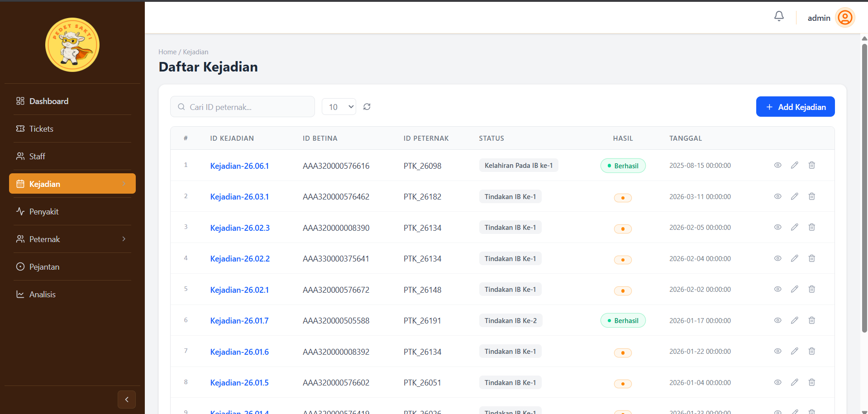Open the Kejadian-26.01.7 link
This screenshot has width=868, height=414.
(239, 321)
